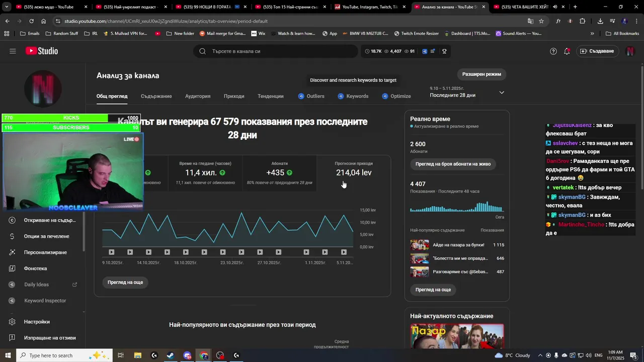Screen dimensions: 644x362
Task: Open the browser home button
Action: coord(44,21)
